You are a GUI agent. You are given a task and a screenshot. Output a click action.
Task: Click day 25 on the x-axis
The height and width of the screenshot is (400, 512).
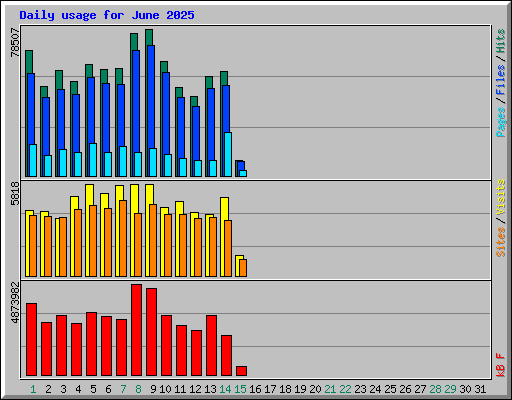pyautogui.click(x=390, y=389)
